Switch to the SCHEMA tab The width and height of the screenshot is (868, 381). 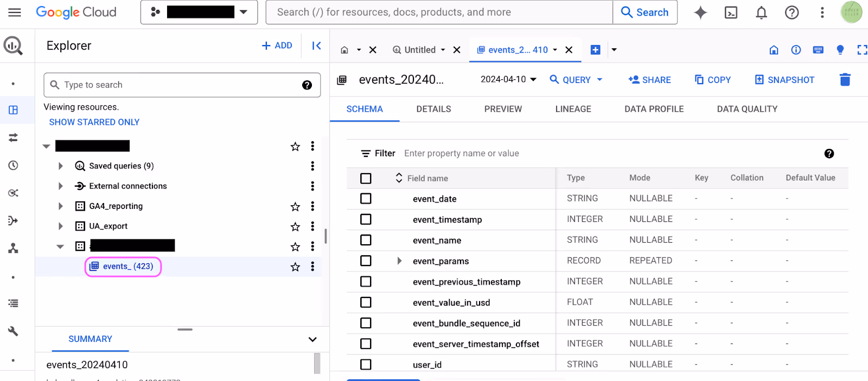coord(365,109)
